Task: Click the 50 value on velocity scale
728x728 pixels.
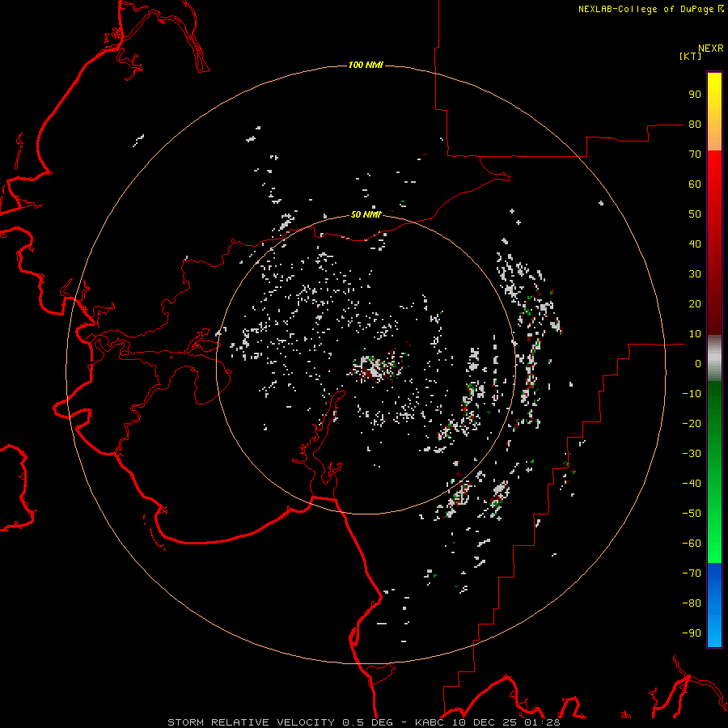Action: coord(695,214)
